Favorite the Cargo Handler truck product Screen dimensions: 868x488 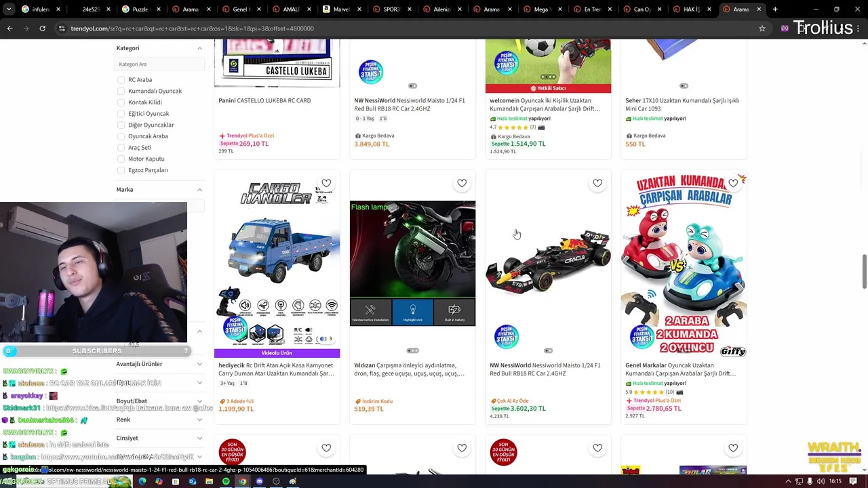pyautogui.click(x=326, y=183)
